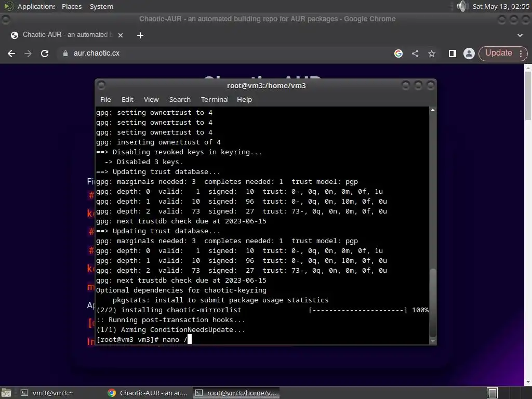Click the line 'Disabled 3 keys.'
This screenshot has width=532, height=399.
143,162
